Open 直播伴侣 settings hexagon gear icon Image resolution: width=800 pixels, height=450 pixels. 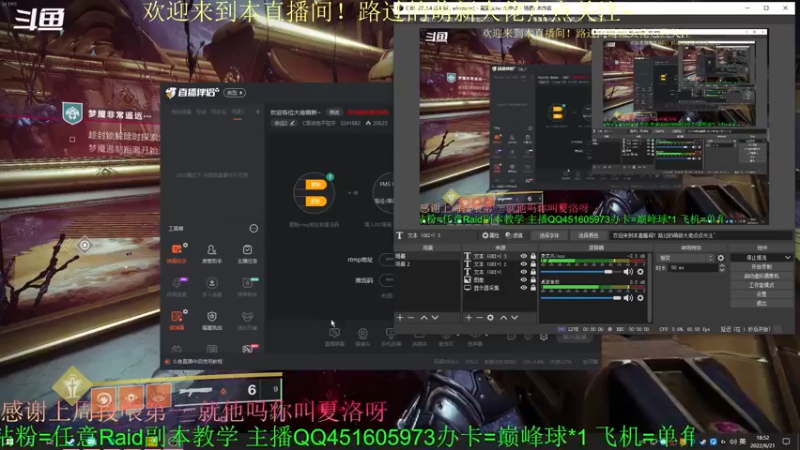click(544, 337)
